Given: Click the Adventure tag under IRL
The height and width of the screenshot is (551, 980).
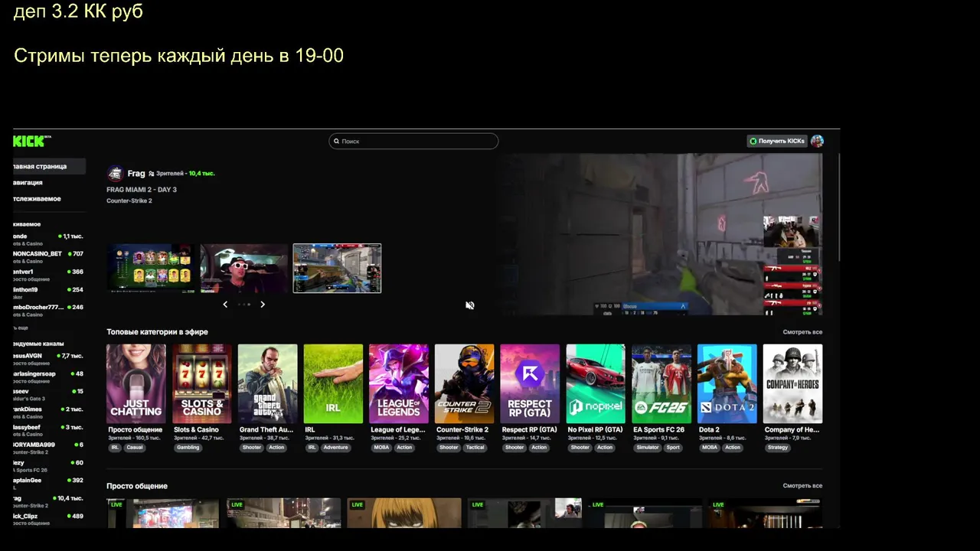Looking at the screenshot, I should coord(335,448).
